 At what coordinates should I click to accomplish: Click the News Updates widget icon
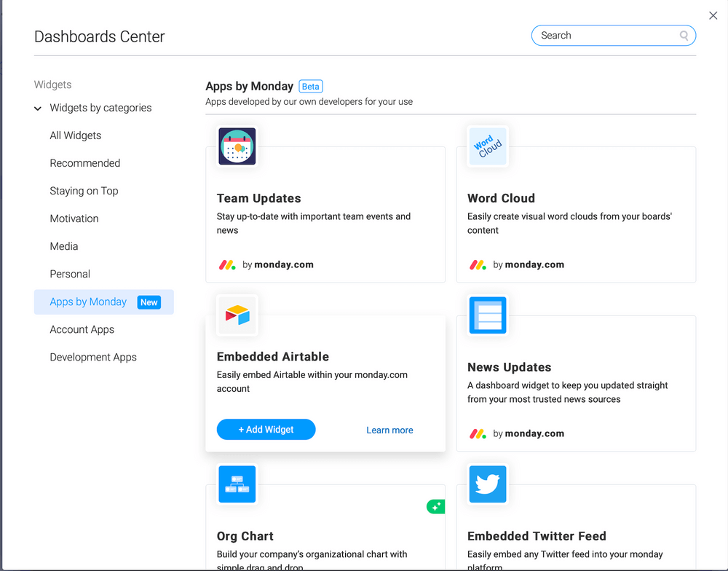pos(487,315)
